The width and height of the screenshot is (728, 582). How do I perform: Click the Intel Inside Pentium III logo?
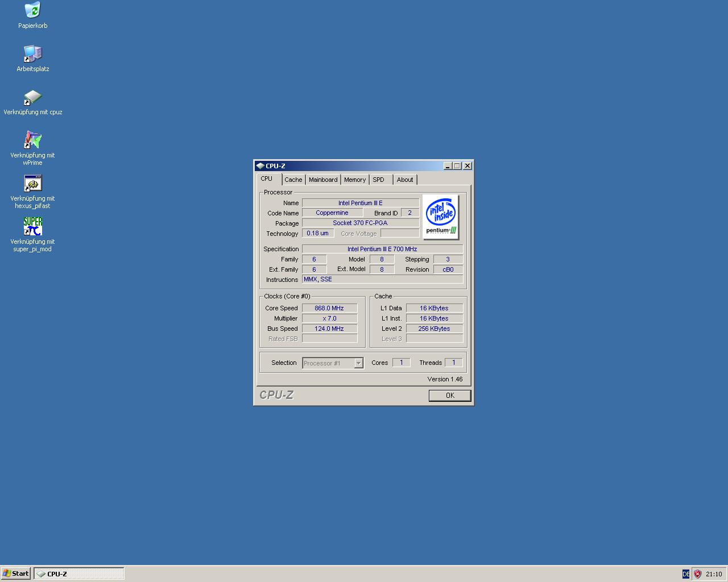click(x=441, y=217)
